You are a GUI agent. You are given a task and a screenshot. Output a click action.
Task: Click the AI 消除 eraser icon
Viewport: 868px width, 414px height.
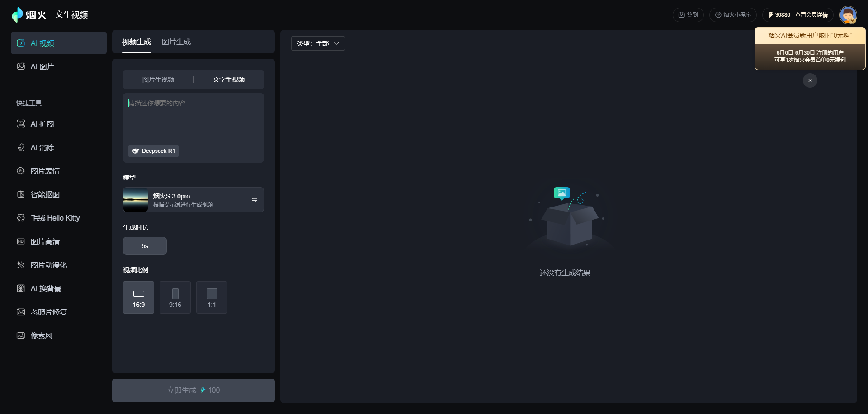pyautogui.click(x=21, y=147)
